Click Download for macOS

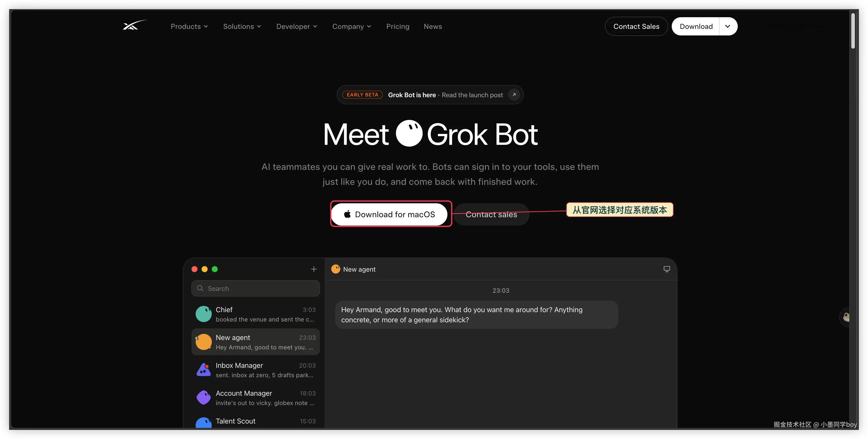coord(389,214)
